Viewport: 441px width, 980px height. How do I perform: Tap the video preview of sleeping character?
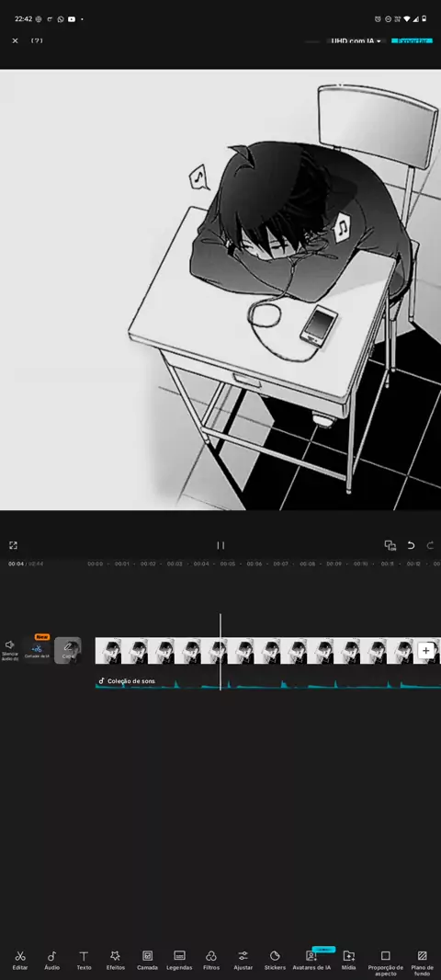[x=220, y=290]
